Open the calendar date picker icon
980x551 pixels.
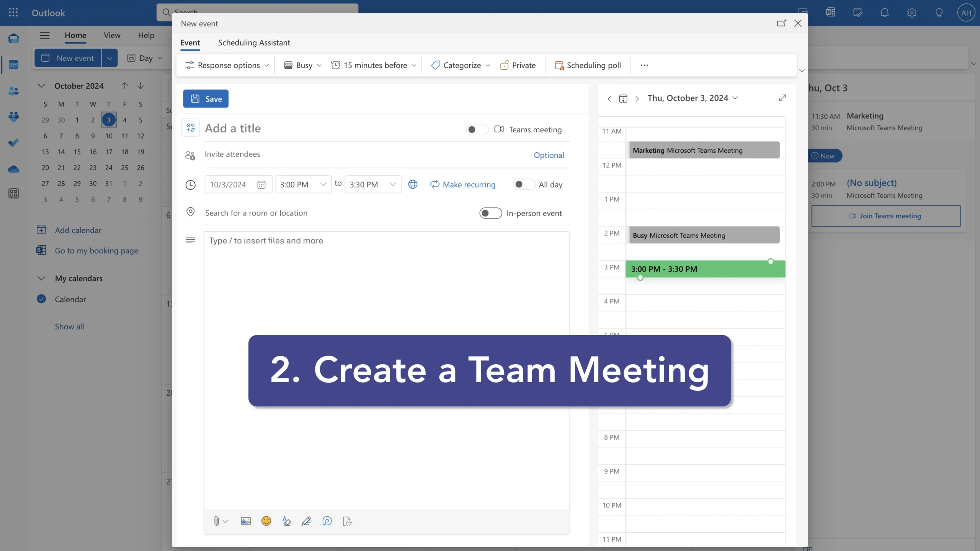261,185
